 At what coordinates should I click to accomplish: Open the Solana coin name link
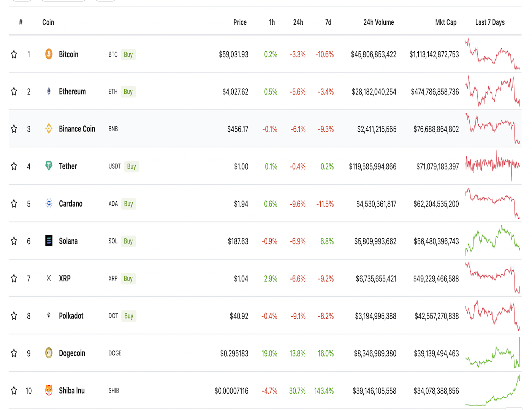68,241
